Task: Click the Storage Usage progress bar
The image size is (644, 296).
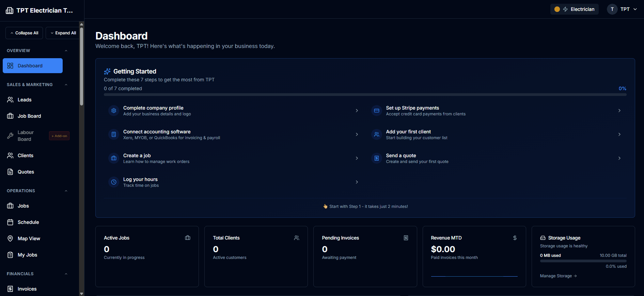Action: pyautogui.click(x=583, y=261)
